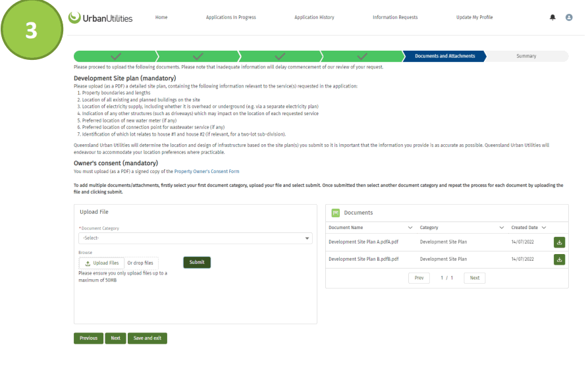Click Next in documents pagination
Image resolution: width=588 pixels, height=366 pixels.
coord(474,278)
